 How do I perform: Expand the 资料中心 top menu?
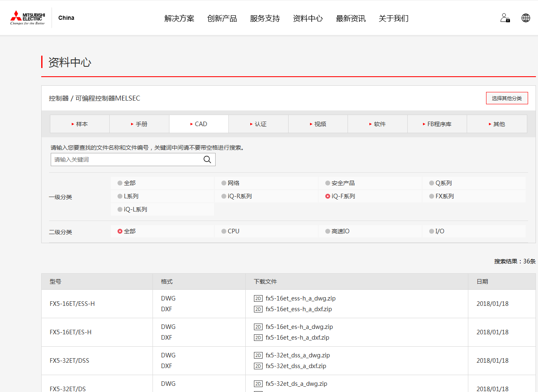click(308, 19)
